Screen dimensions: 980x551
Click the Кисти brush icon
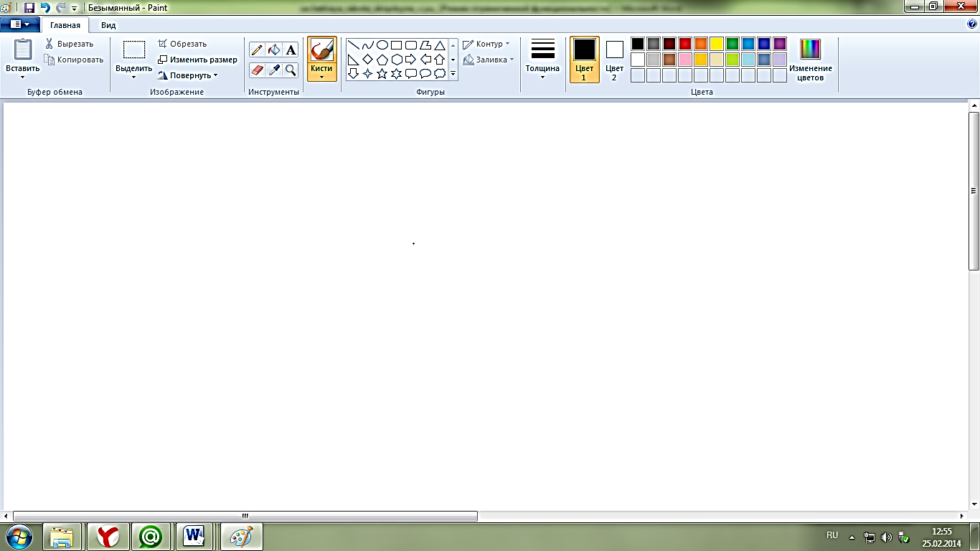[321, 50]
